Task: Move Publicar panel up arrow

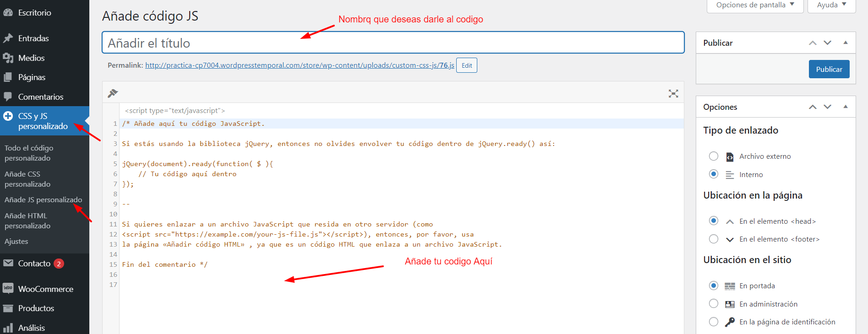Action: [813, 43]
